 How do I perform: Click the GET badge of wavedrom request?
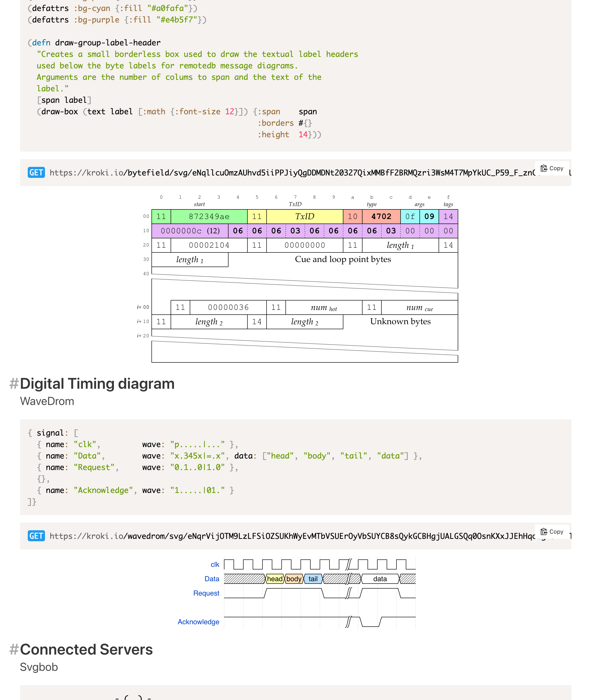point(36,536)
